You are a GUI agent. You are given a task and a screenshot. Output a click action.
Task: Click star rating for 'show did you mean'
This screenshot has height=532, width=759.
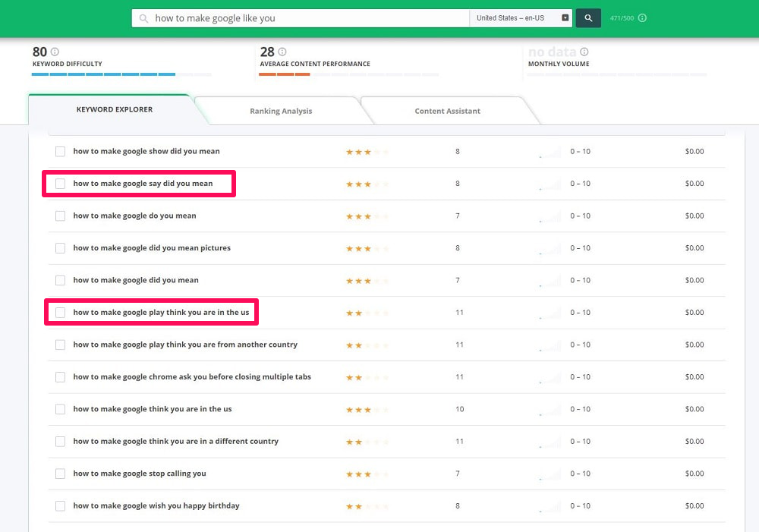click(367, 152)
